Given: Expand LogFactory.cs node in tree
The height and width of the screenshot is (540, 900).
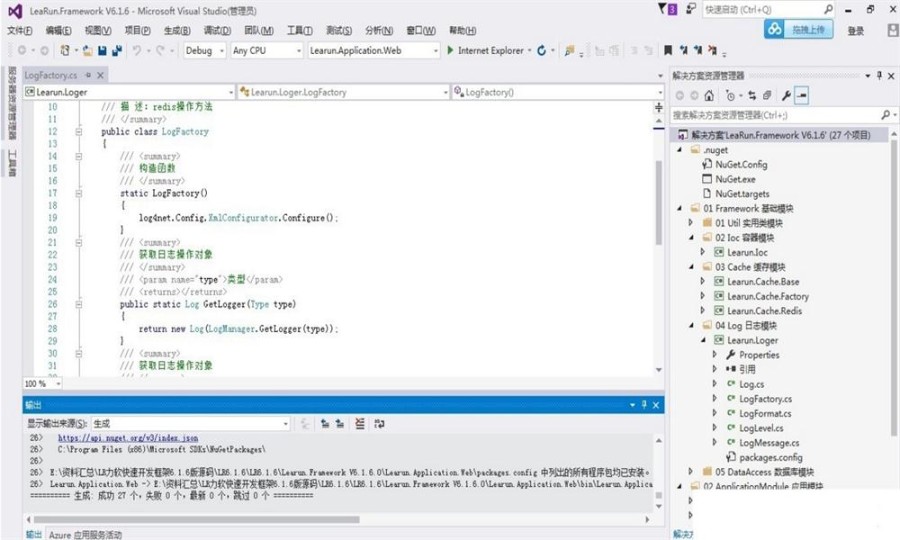Looking at the screenshot, I should click(x=715, y=398).
